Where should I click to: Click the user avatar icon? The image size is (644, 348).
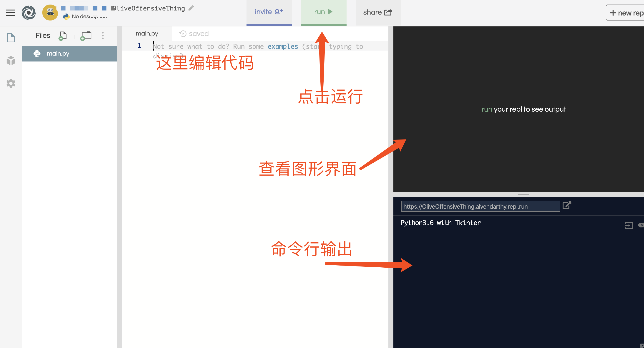[x=50, y=13]
